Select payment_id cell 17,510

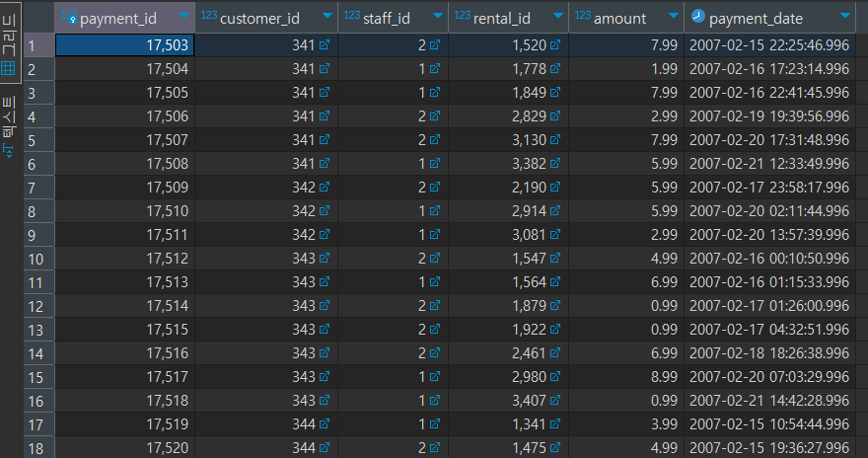coord(124,211)
